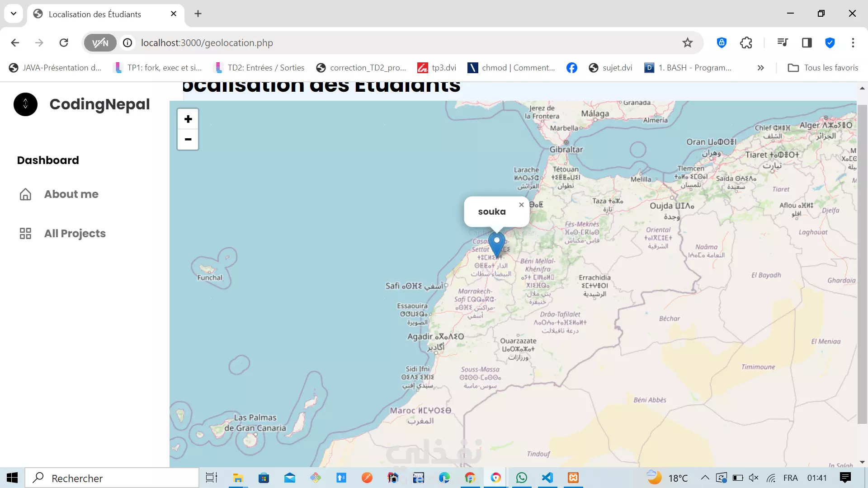868x488 pixels.
Task: Reload the geolocation page
Action: click(64, 43)
